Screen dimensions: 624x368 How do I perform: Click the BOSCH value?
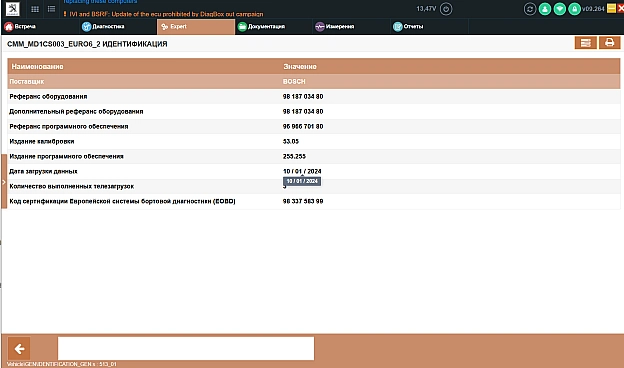coord(294,82)
